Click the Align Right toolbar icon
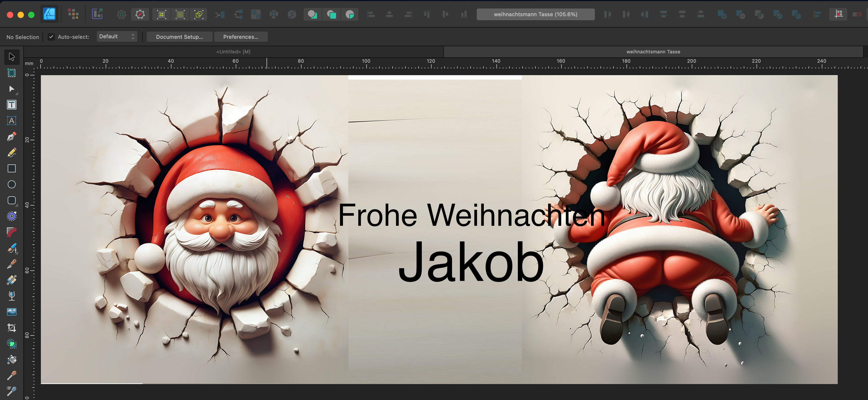The height and width of the screenshot is (400, 868). point(408,15)
